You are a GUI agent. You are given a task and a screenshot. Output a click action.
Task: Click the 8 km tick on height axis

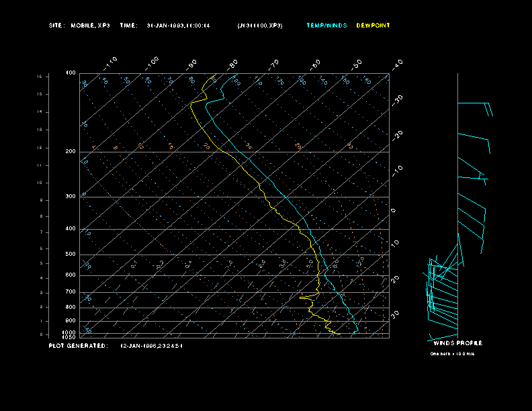(x=41, y=216)
